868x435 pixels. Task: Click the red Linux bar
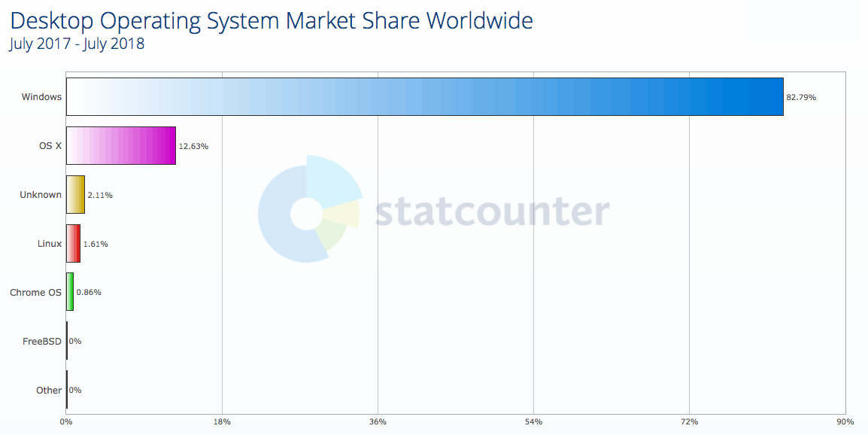click(x=73, y=243)
